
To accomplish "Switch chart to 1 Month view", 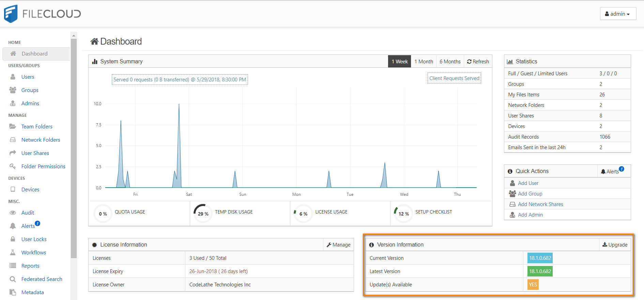I will click(424, 62).
